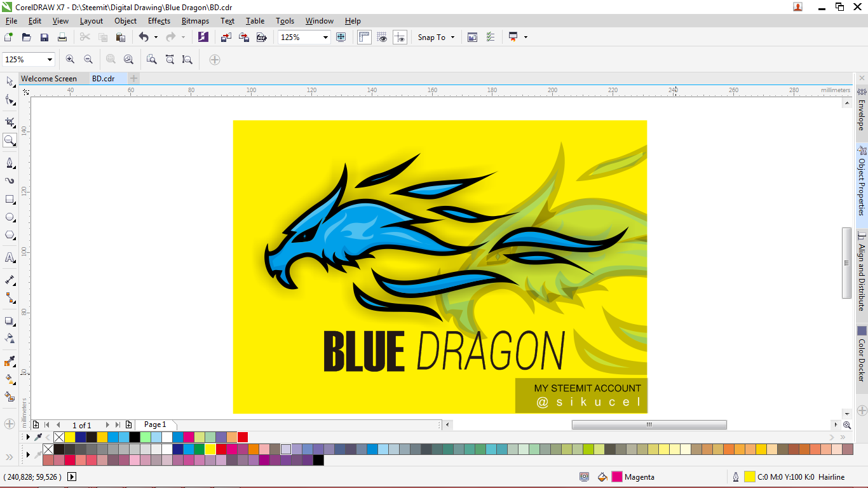Expand the status bar coordinates arrow

pyautogui.click(x=71, y=477)
